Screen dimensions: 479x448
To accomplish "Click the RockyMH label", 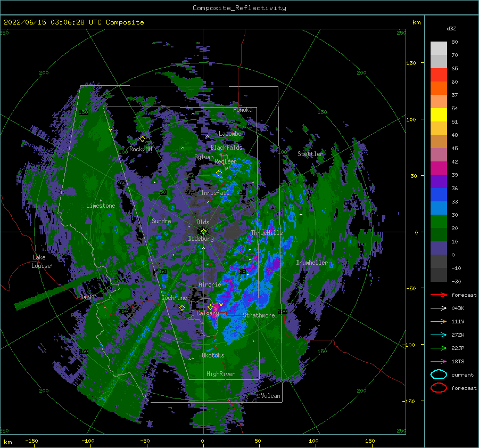I will tap(141, 149).
